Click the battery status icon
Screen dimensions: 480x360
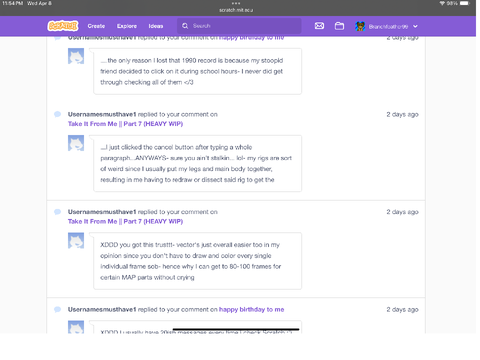click(465, 3)
